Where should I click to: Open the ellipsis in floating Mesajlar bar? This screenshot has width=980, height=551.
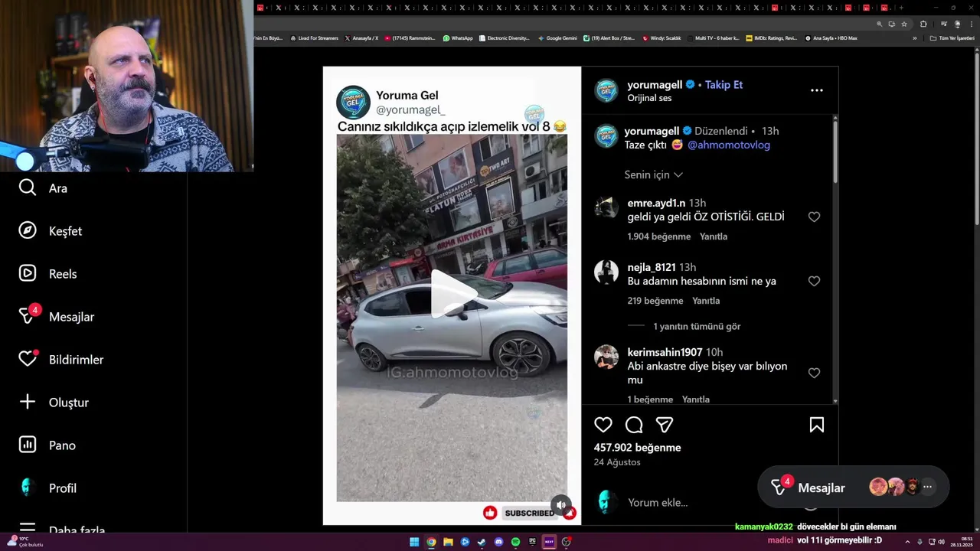[927, 487]
